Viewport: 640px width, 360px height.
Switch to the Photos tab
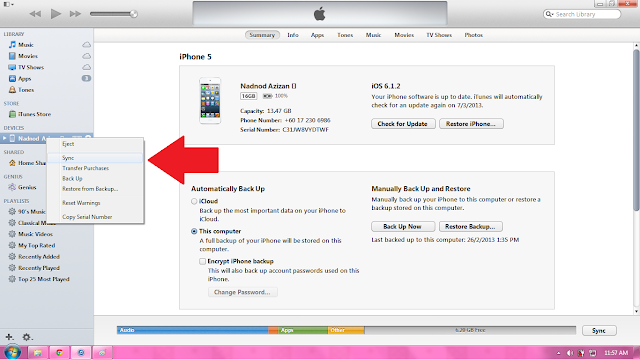[x=473, y=35]
